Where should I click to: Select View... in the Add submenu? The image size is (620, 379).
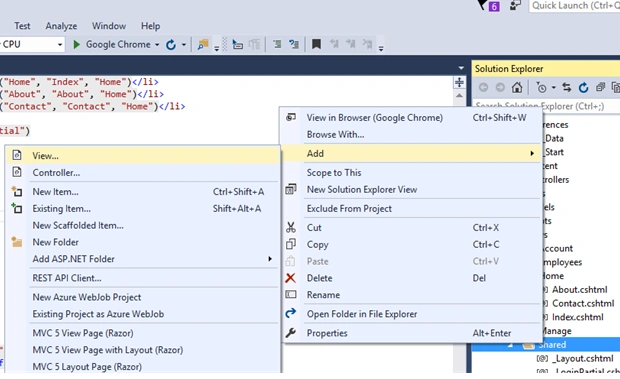click(x=143, y=156)
